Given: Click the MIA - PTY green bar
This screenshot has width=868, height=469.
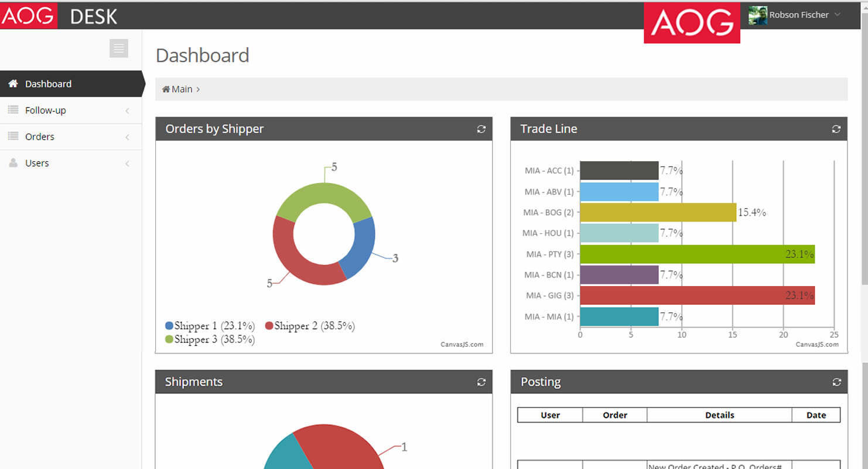Looking at the screenshot, I should (x=697, y=254).
